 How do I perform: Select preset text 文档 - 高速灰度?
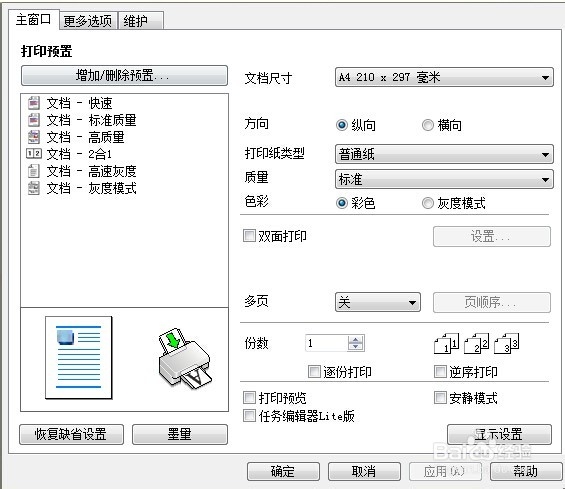pos(92,171)
